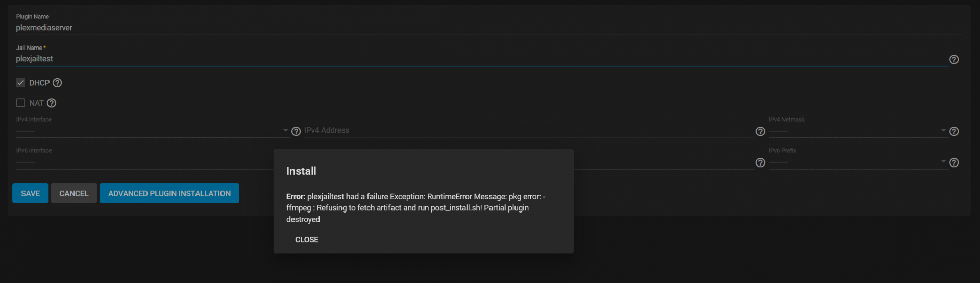Open help icon for IPv4 Netmask

coord(953,132)
